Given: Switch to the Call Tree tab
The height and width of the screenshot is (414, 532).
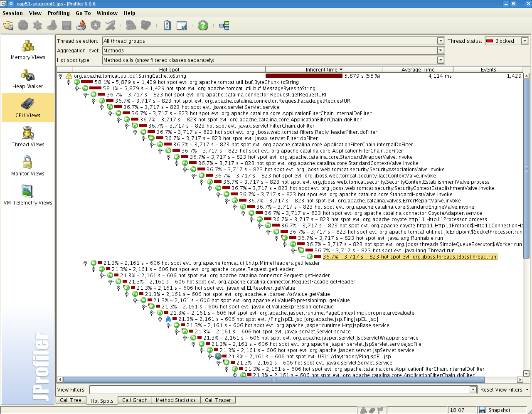Looking at the screenshot, I should pos(71,400).
